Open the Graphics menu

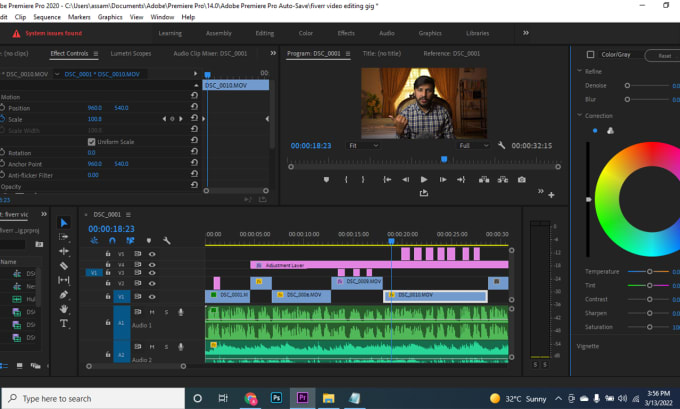coord(110,17)
